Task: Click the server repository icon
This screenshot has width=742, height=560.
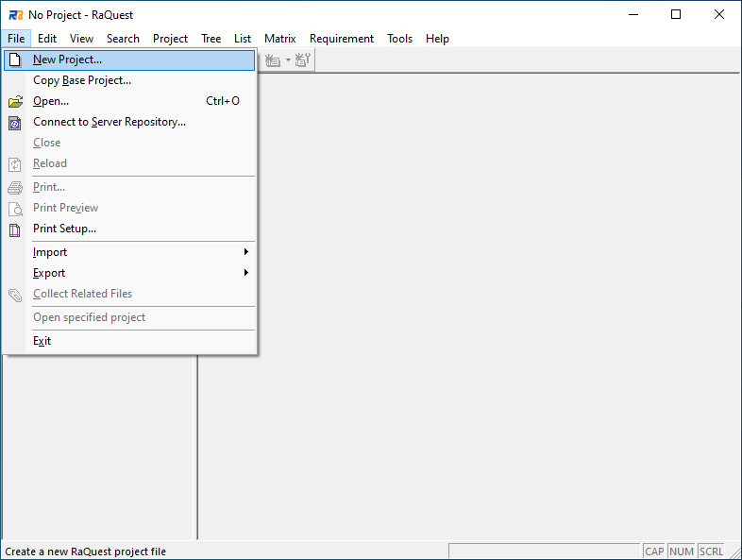Action: click(15, 124)
